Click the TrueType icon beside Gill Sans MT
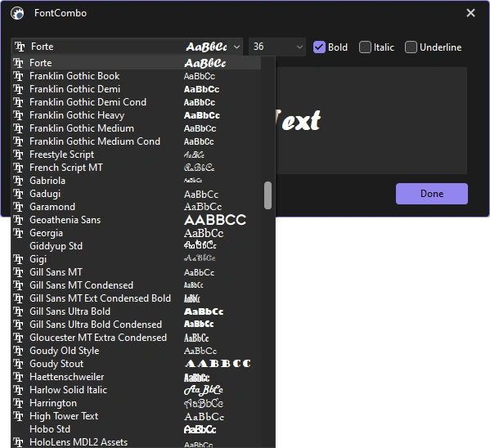This screenshot has width=490, height=448. tap(19, 272)
